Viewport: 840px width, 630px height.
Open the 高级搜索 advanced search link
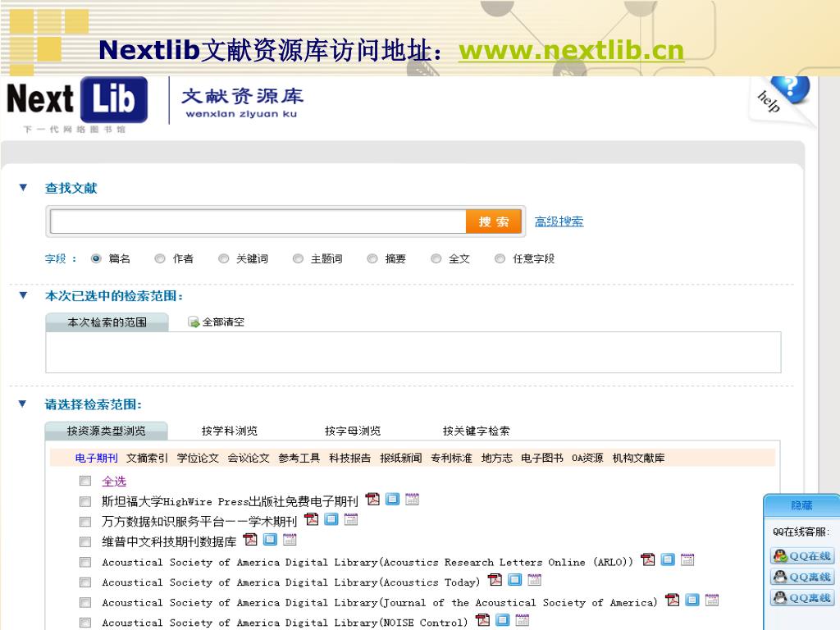point(559,221)
